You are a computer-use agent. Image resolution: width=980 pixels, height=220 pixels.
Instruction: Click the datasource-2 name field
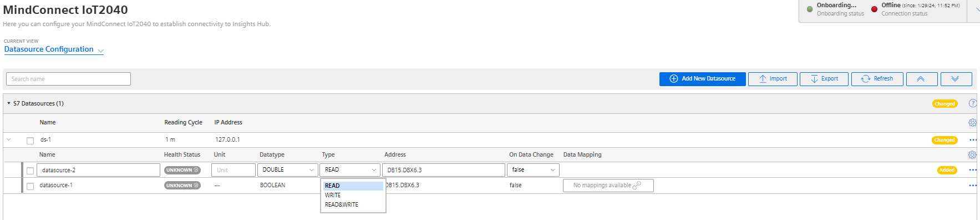(98, 170)
